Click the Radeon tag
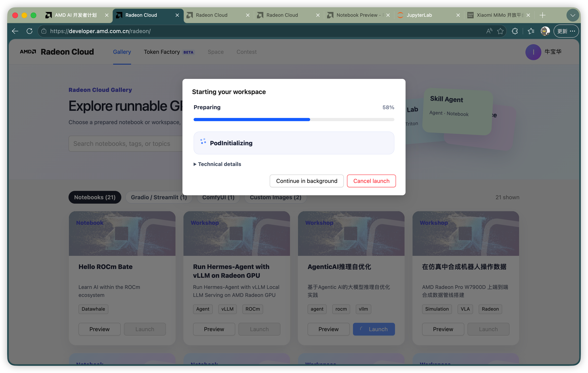 [490, 309]
